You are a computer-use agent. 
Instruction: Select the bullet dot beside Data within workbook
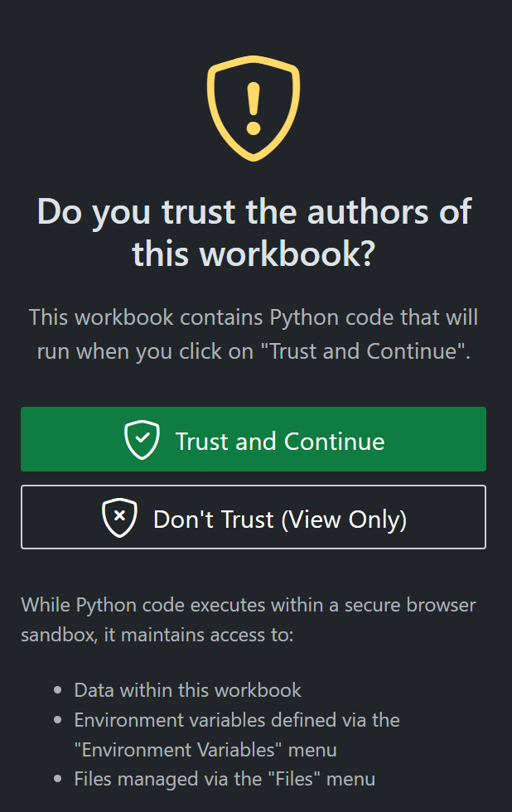click(57, 690)
